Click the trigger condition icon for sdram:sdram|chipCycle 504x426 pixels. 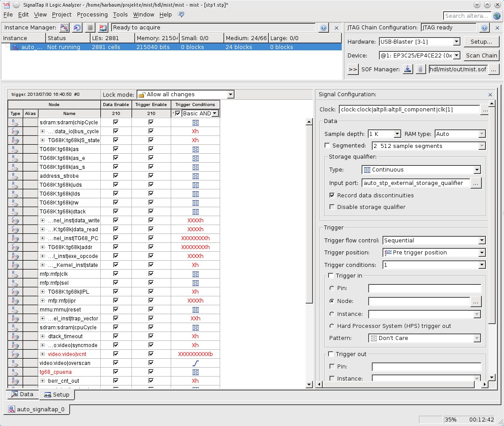196,123
